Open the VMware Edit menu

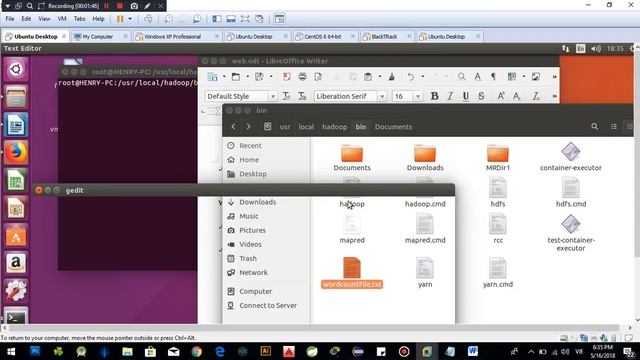point(26,19)
